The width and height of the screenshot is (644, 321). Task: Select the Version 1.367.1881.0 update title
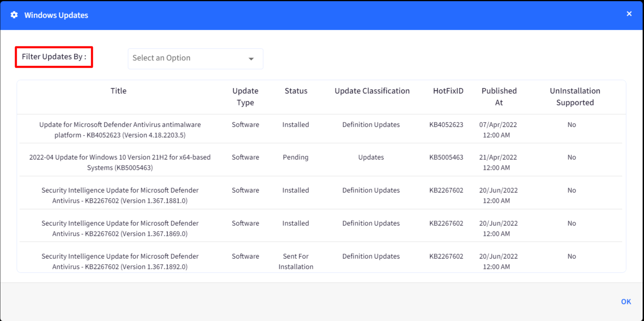tap(120, 196)
